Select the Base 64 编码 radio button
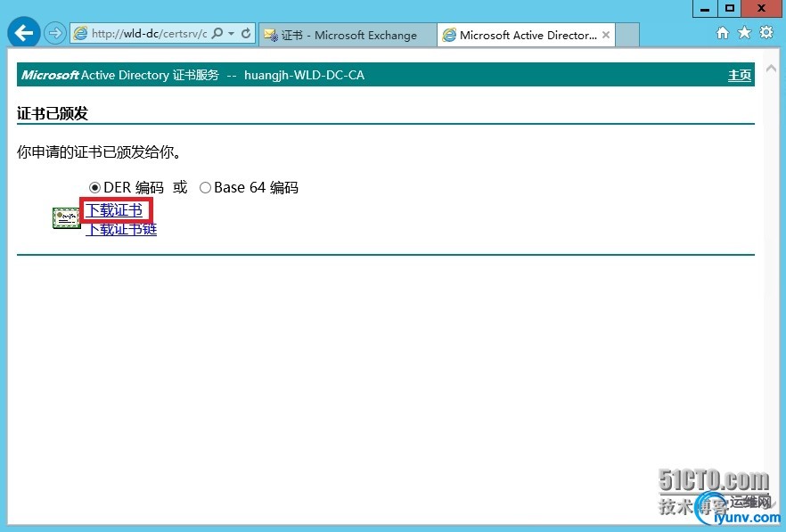Viewport: 786px width, 532px height. (205, 187)
